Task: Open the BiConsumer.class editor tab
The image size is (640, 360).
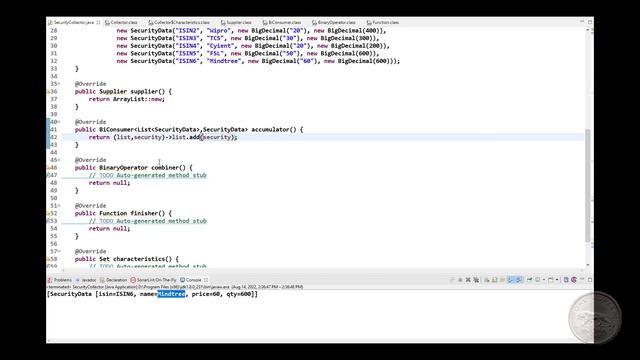Action: 282,22
